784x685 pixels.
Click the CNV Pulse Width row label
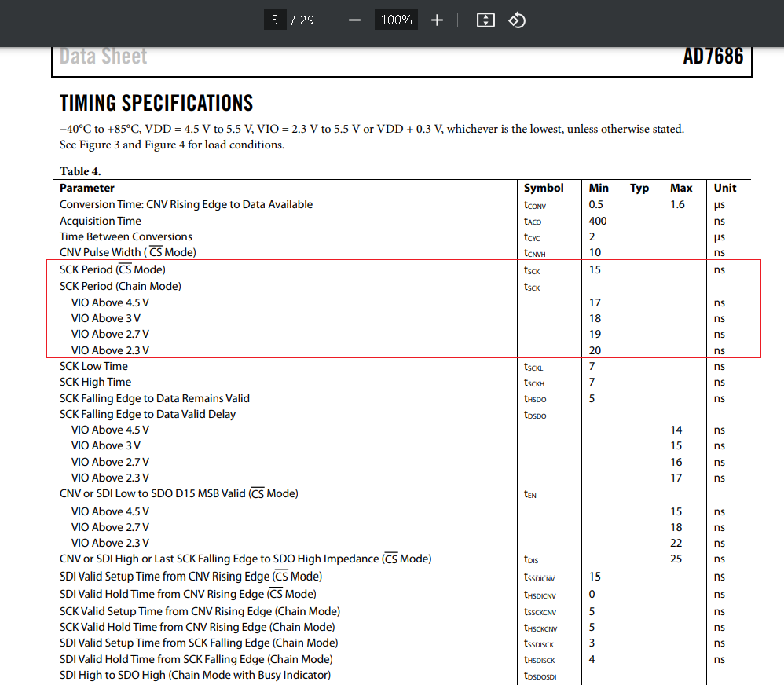tap(128, 252)
